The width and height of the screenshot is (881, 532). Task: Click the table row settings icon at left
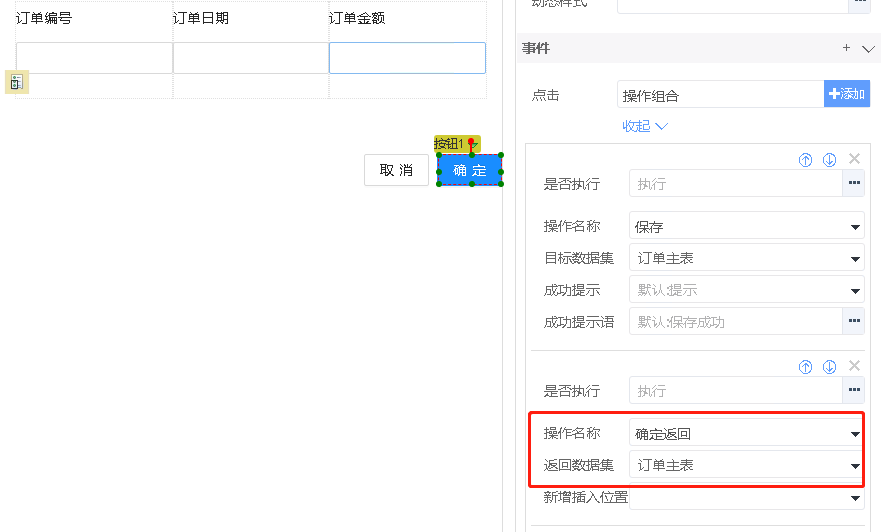pyautogui.click(x=16, y=83)
